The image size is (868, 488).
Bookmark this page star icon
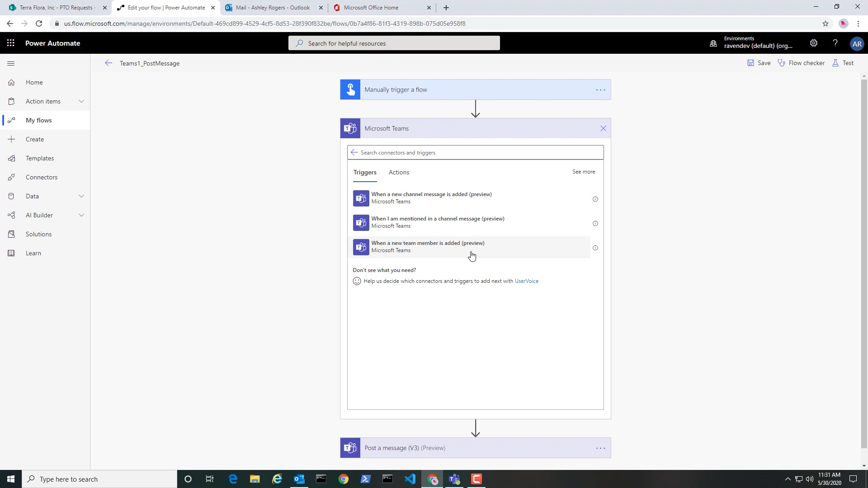[x=826, y=23]
